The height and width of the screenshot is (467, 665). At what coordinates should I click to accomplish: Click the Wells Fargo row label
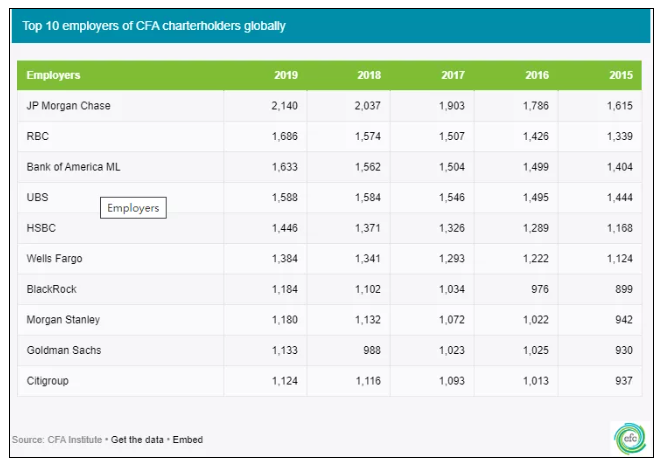(54, 258)
